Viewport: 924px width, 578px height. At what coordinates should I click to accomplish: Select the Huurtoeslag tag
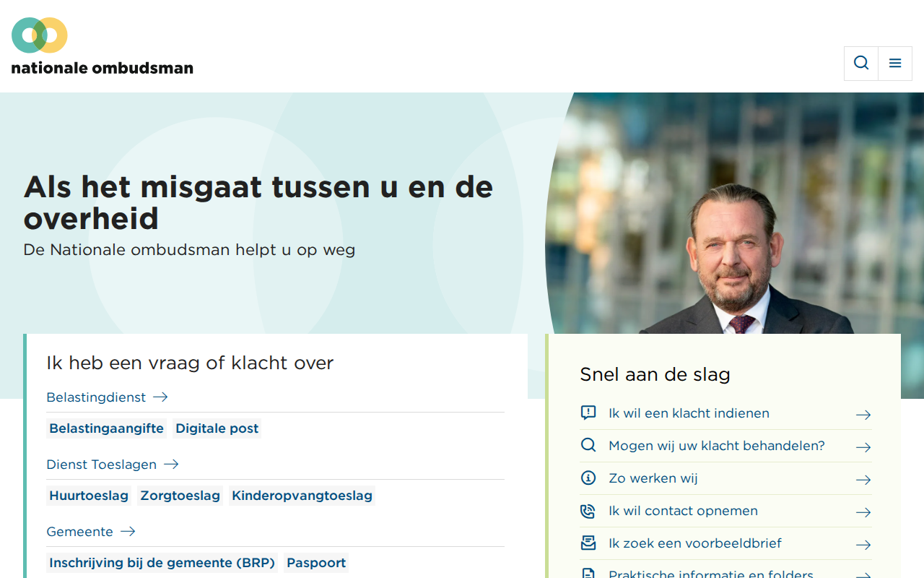click(89, 496)
